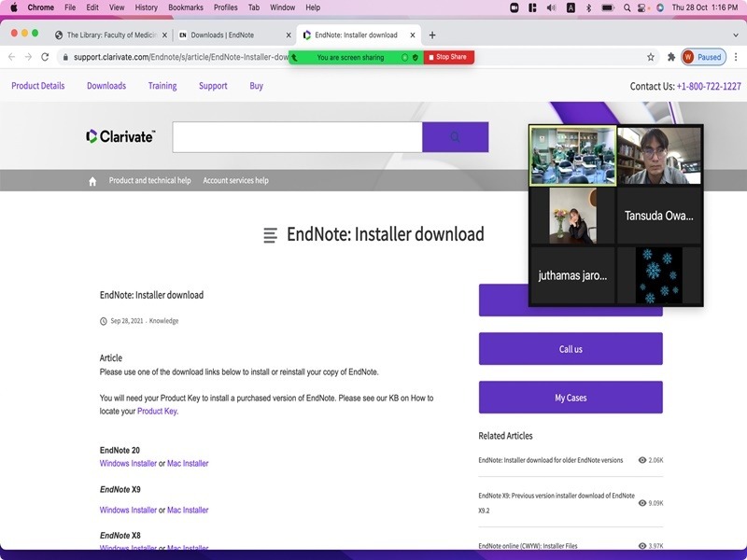Select the Tansuda participant video thumbnail
The image size is (747, 560).
coord(659,155)
